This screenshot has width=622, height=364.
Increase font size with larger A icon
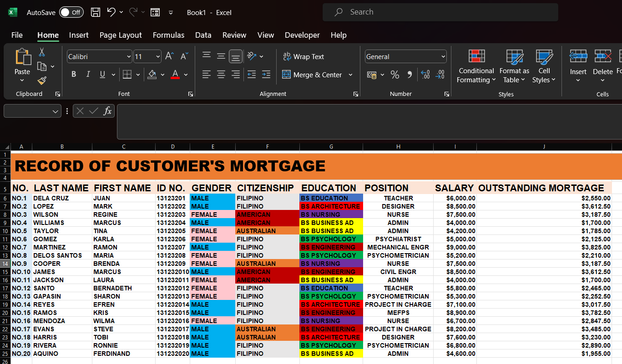click(x=169, y=56)
